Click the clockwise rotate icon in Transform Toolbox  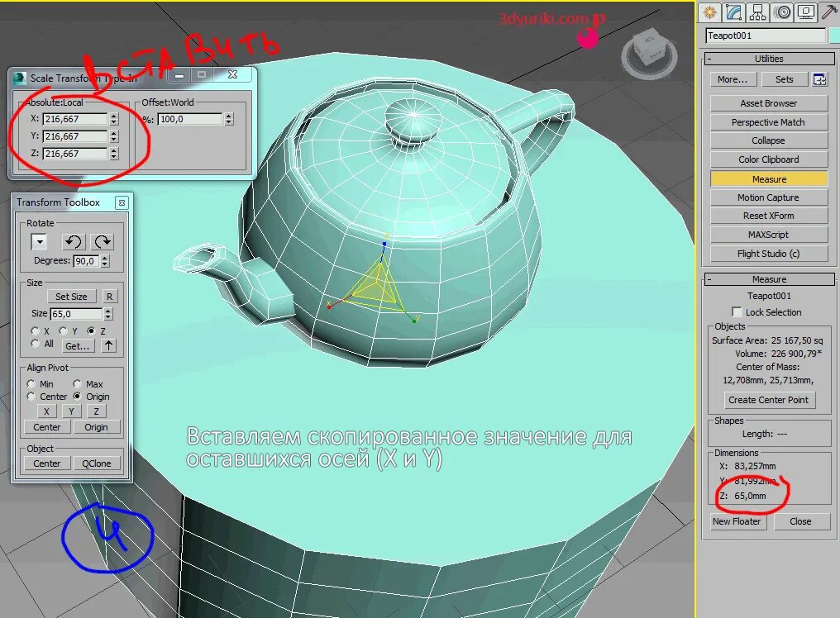[x=102, y=241]
